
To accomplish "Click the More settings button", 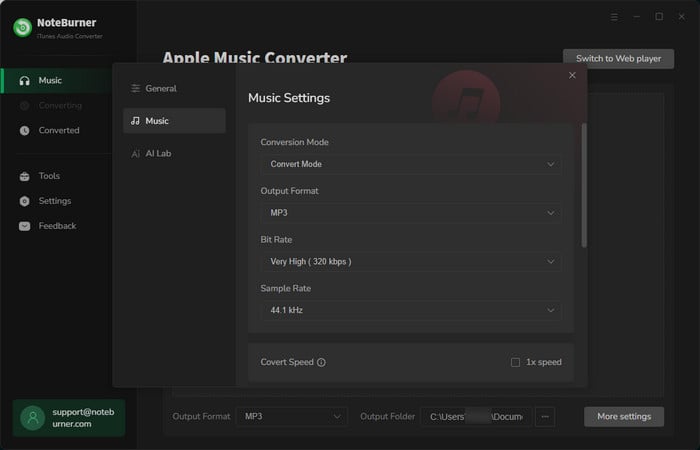I will pos(623,416).
